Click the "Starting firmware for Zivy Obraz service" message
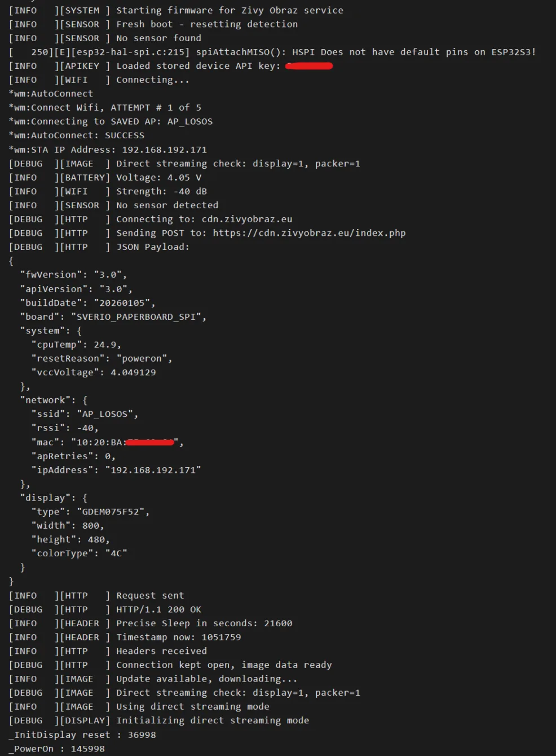Viewport: 556px width, 756px height. pos(230,10)
